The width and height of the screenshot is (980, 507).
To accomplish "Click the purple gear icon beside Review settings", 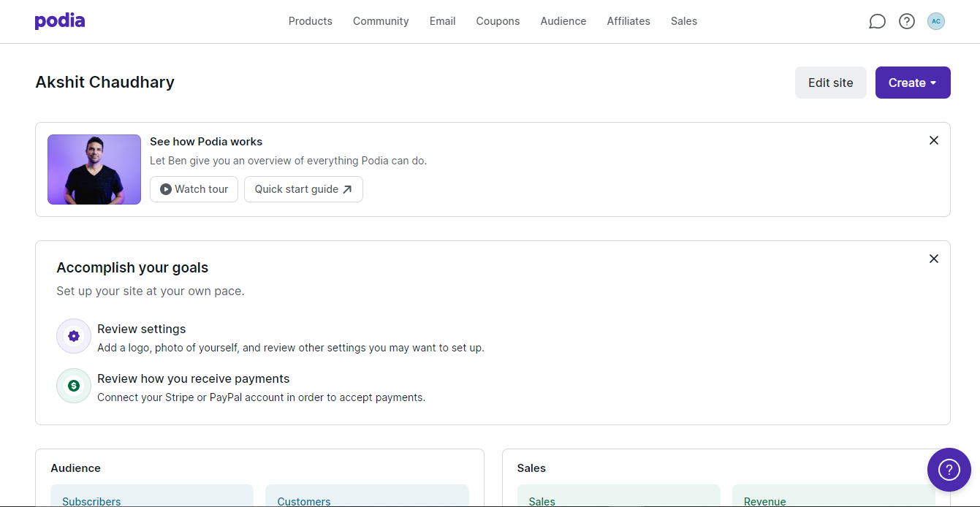I will 74,336.
